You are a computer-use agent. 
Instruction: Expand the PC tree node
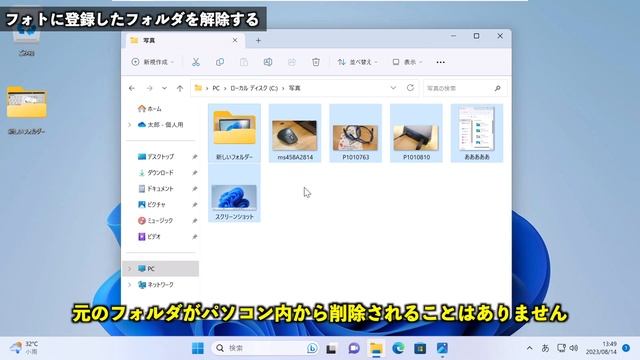point(130,269)
